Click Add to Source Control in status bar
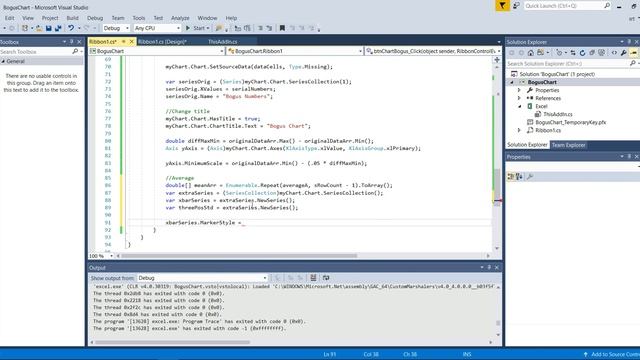Viewport: 640px width, 360px height. coord(611,354)
